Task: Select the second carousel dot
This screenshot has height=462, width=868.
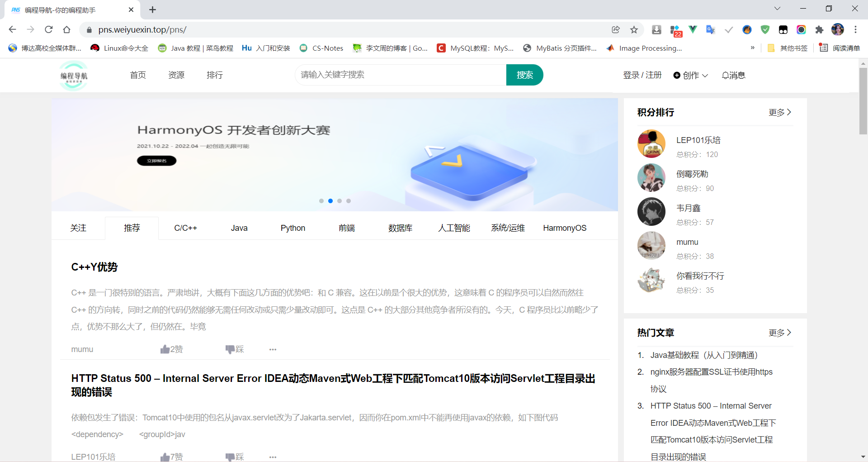Action: pyautogui.click(x=330, y=201)
